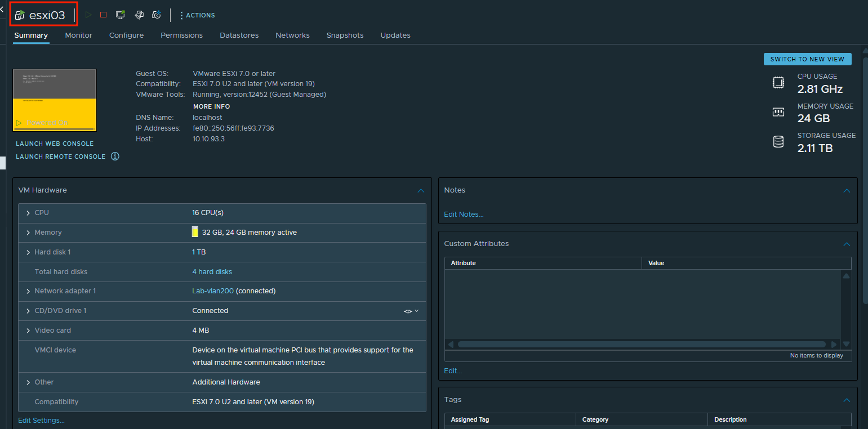Expand the Memory hardware row
Image resolution: width=868 pixels, height=429 pixels.
(28, 233)
